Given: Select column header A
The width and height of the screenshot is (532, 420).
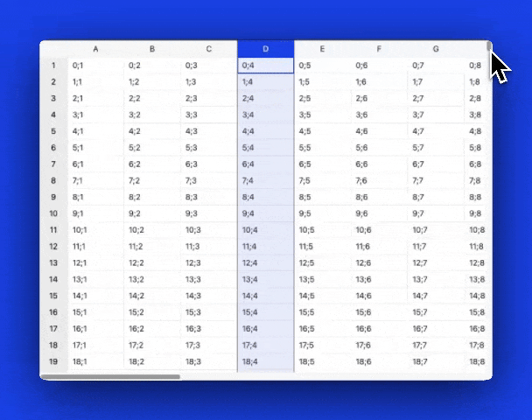Looking at the screenshot, I should pyautogui.click(x=95, y=49).
